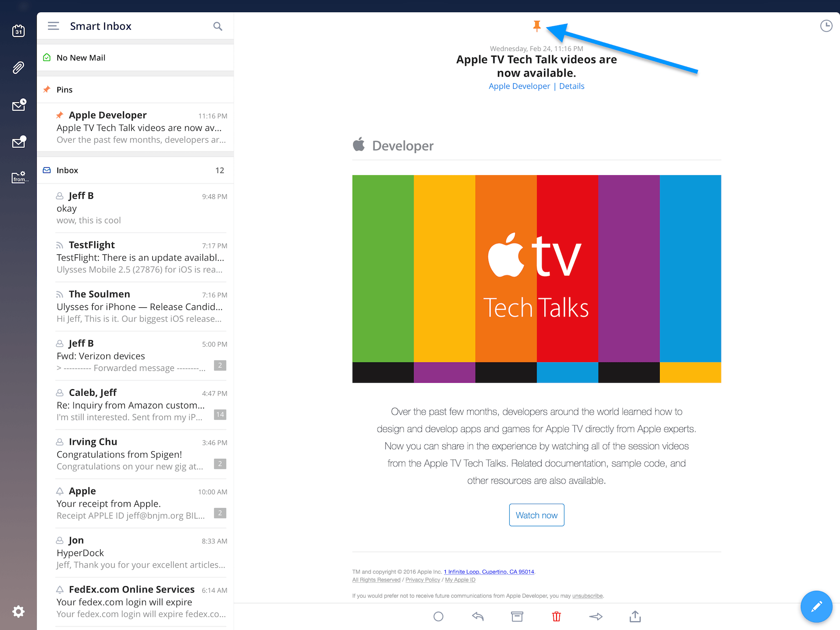Image resolution: width=840 pixels, height=630 pixels.
Task: Reply to the Apple Developer email
Action: tap(478, 616)
